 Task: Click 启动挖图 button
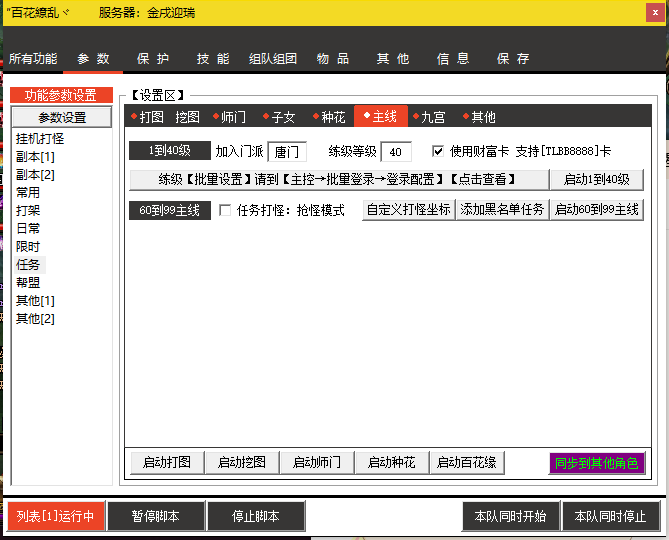pos(242,462)
